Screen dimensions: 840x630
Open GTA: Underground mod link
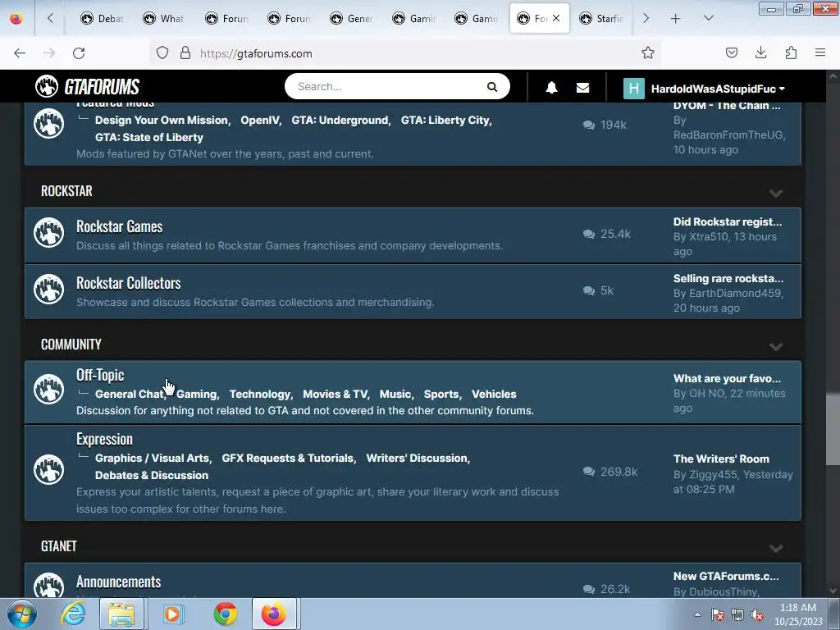(x=340, y=120)
